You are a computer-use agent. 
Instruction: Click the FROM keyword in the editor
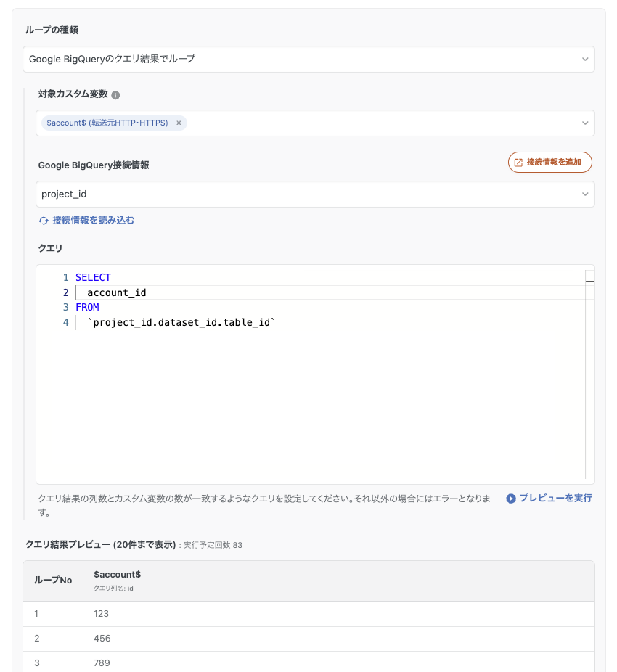point(87,307)
